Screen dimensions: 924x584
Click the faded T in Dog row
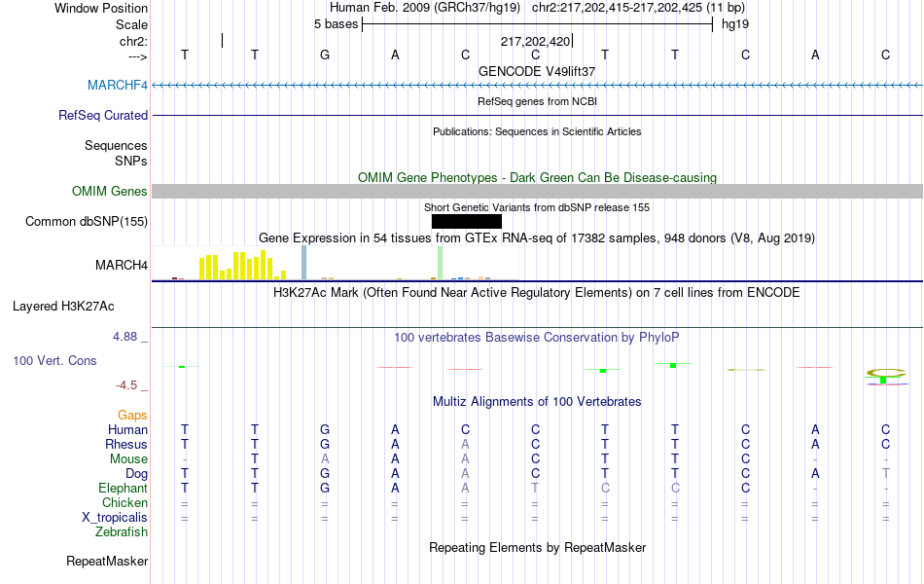point(885,474)
